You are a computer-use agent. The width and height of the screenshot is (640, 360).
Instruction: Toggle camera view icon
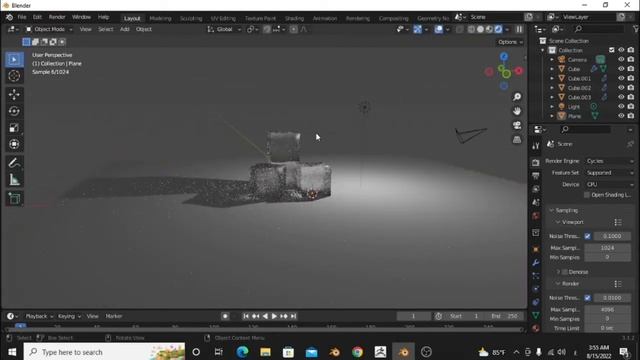[517, 125]
